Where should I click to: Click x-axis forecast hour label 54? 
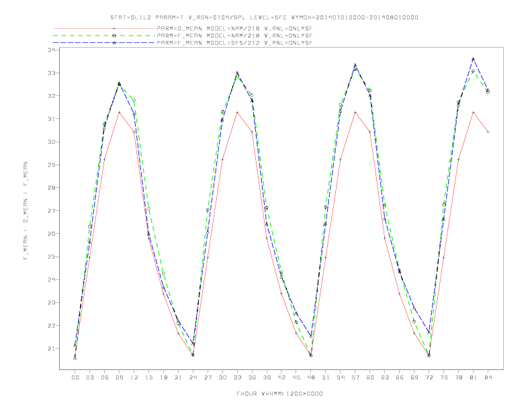(x=341, y=377)
